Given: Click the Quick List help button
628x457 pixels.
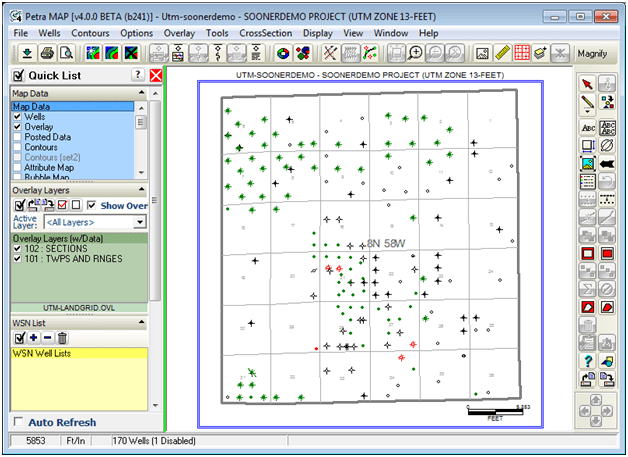Looking at the screenshot, I should 137,75.
